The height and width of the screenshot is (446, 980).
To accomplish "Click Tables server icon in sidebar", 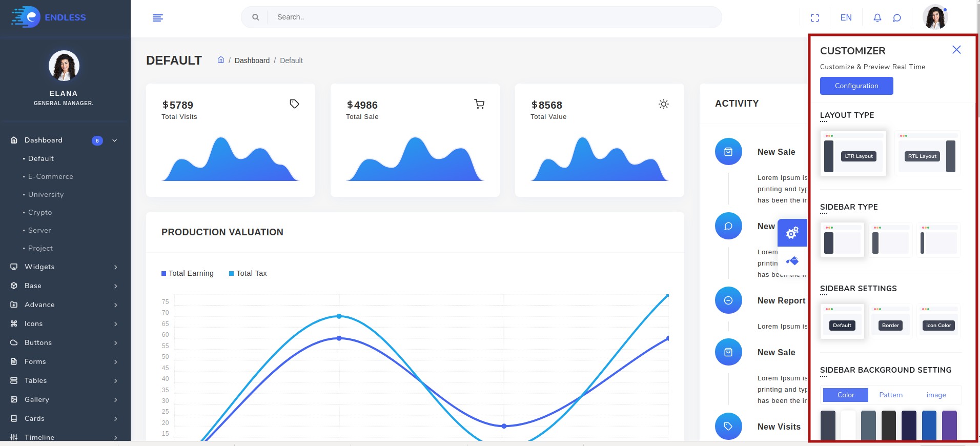I will tap(14, 380).
